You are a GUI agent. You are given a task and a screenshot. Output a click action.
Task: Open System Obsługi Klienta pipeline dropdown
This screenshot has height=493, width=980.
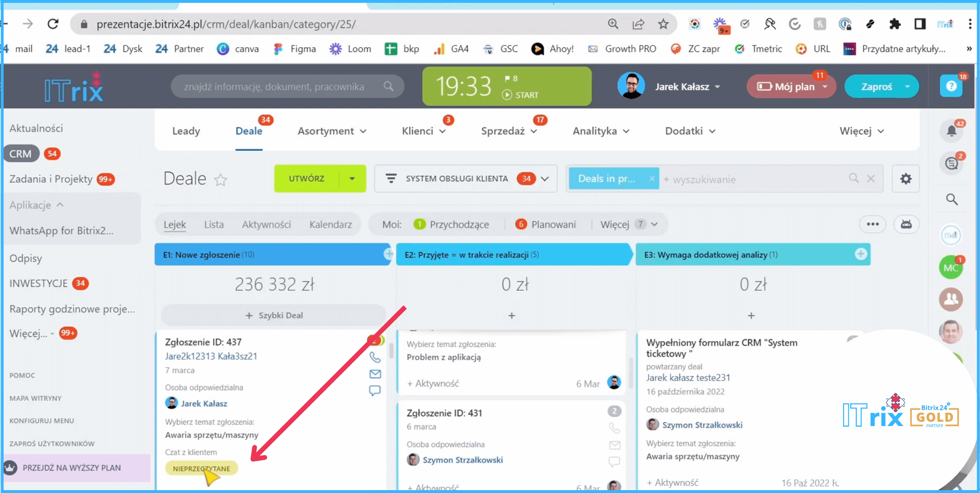[545, 179]
